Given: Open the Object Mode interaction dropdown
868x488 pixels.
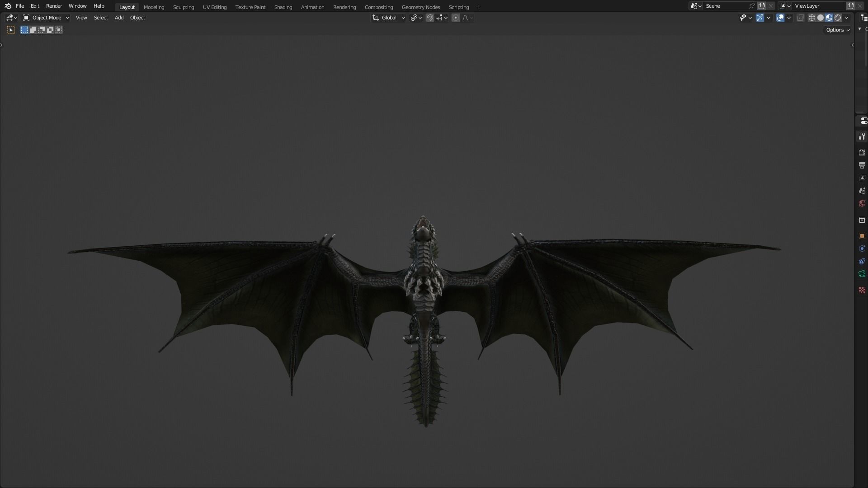Looking at the screenshot, I should pos(46,18).
